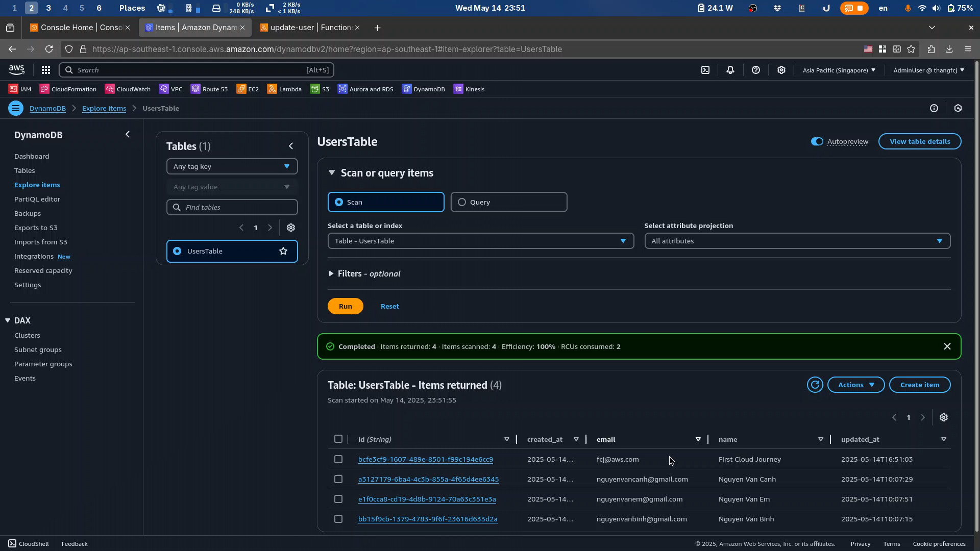Check the select-all items checkbox
This screenshot has height=551, width=980.
[x=338, y=439]
